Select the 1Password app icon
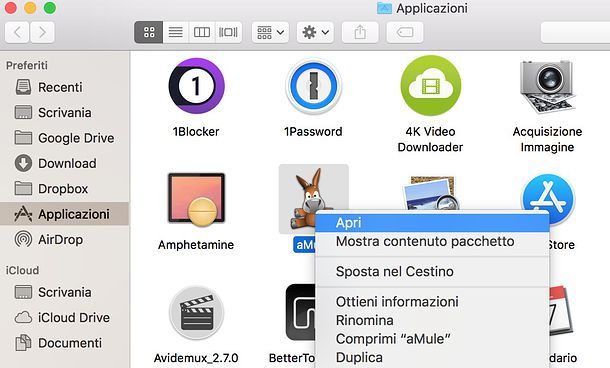The height and width of the screenshot is (368, 610). point(313,86)
